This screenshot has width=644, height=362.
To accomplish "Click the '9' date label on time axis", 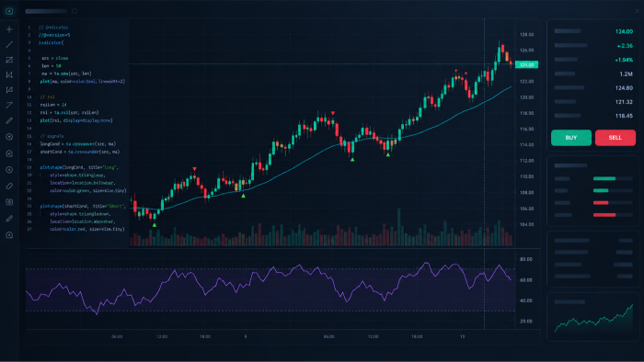I will coord(246,336).
